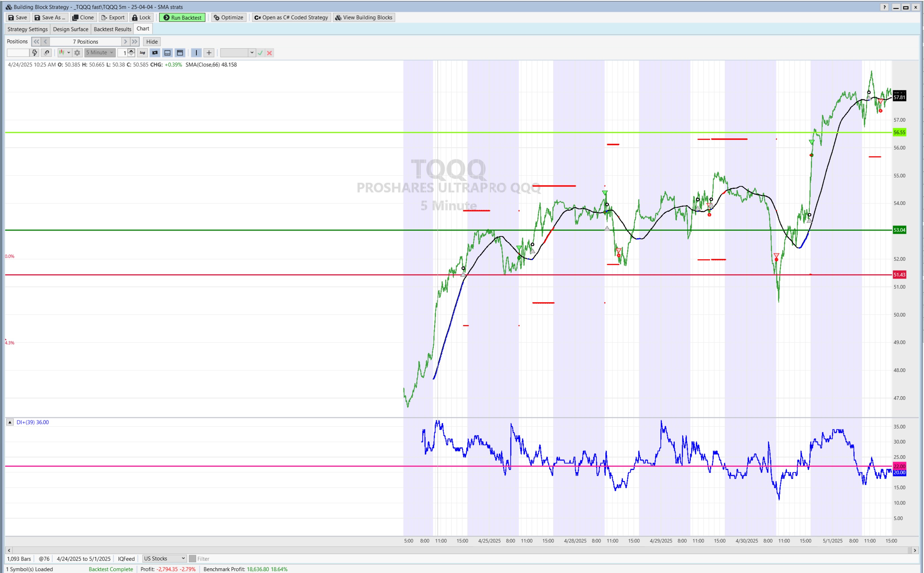Click the red X cancel icon
This screenshot has width=924, height=573.
coord(269,53)
